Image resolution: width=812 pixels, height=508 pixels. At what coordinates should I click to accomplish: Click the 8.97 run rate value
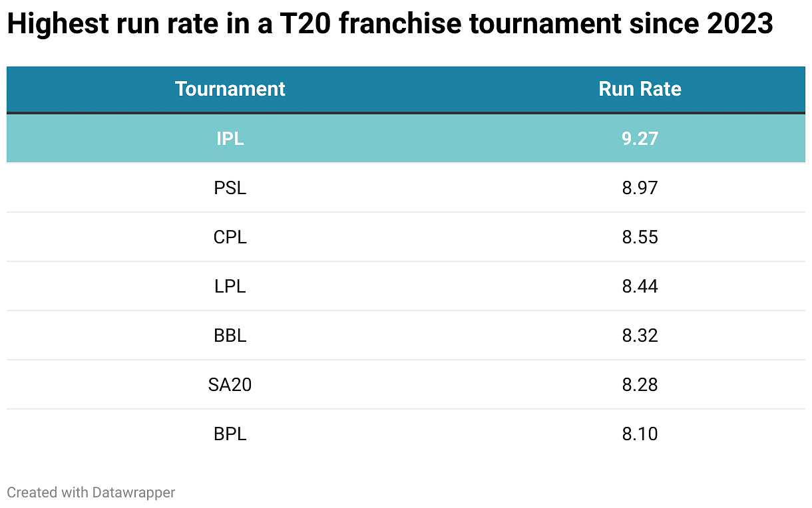(x=640, y=188)
